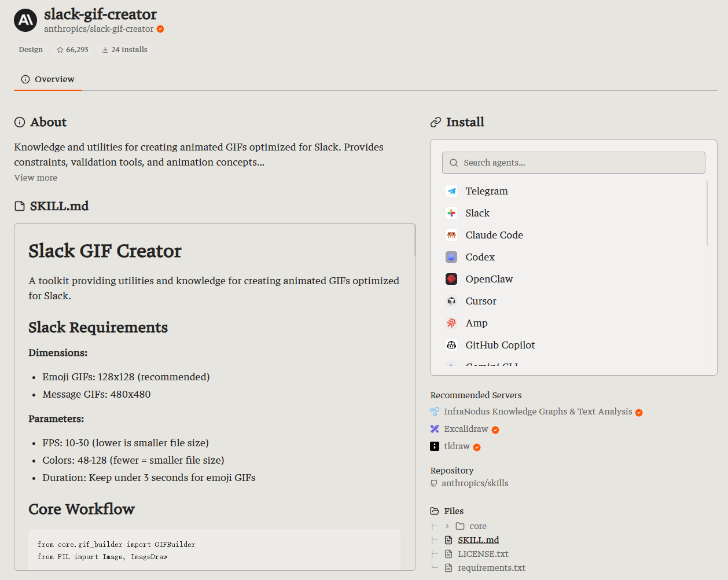The width and height of the screenshot is (728, 580).
Task: Click the GitHub icon beside anthropics/skills
Action: (x=434, y=483)
